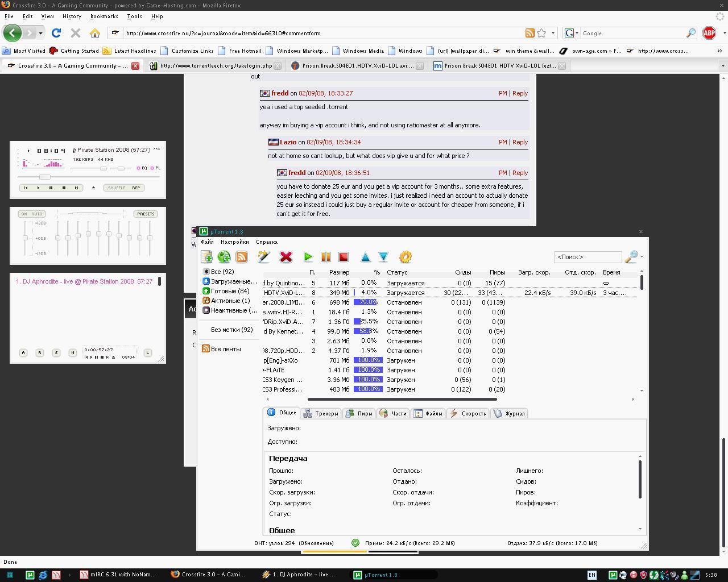Open the Справка menu in µTorrent

pyautogui.click(x=267, y=242)
